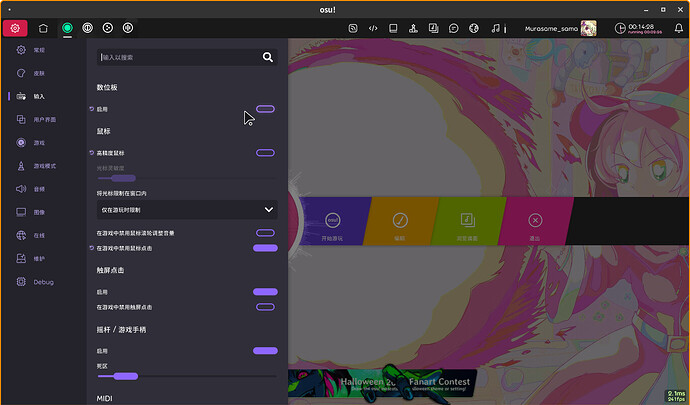The height and width of the screenshot is (405, 690).
Task: Toggle 在游戏中禁用鼠标滚轮调整音量 switch
Action: click(265, 233)
